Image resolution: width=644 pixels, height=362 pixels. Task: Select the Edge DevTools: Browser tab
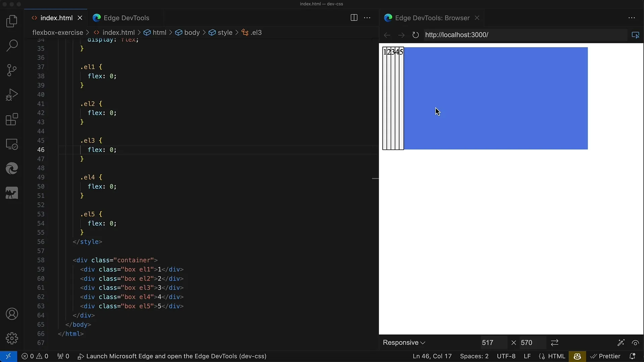(432, 18)
